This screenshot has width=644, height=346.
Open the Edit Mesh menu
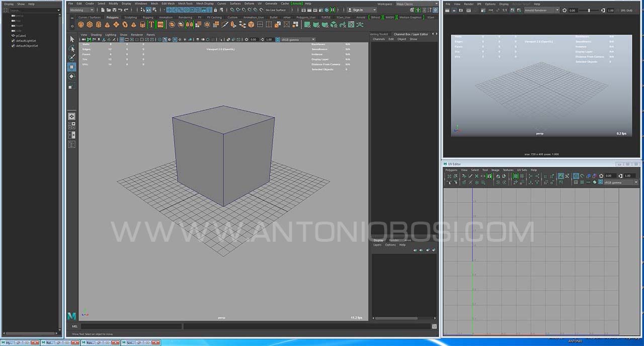click(168, 4)
